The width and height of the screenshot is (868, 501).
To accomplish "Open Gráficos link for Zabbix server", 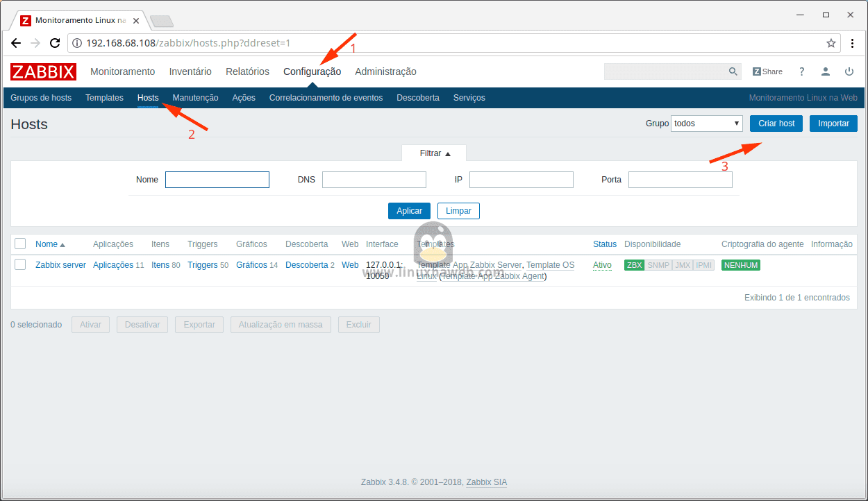I will pyautogui.click(x=251, y=265).
